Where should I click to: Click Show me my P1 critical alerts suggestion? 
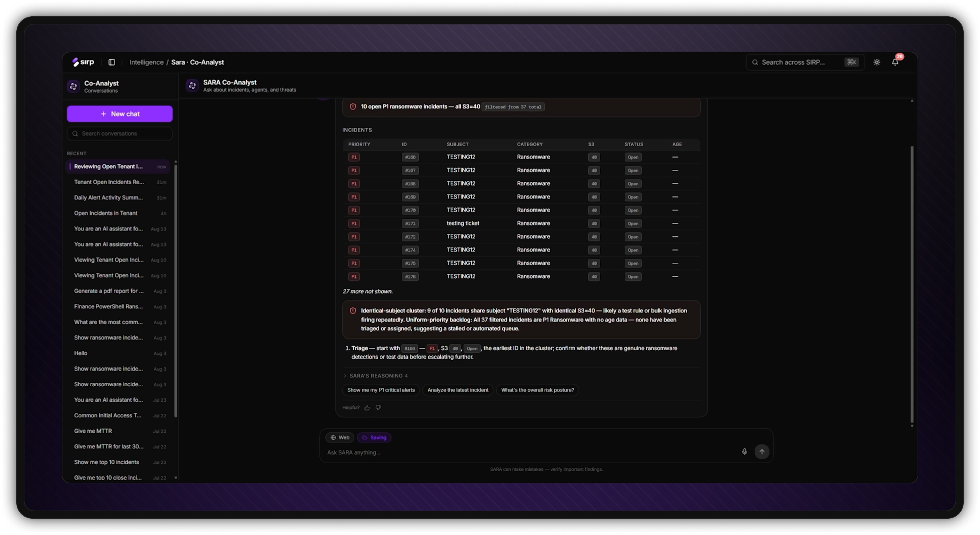point(381,390)
